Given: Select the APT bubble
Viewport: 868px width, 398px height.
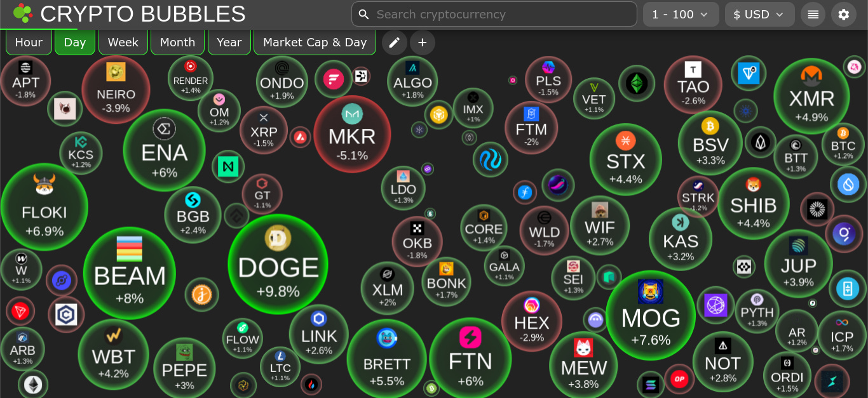Looking at the screenshot, I should 25,82.
